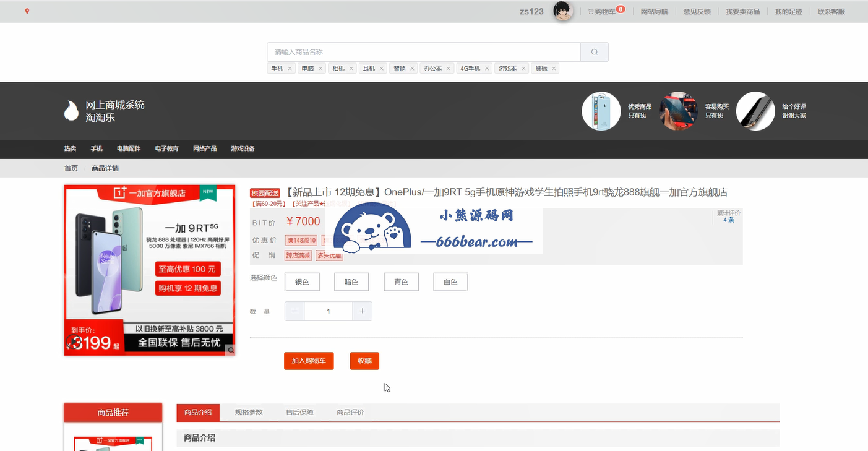Remove the 耳机 search tag

point(382,69)
